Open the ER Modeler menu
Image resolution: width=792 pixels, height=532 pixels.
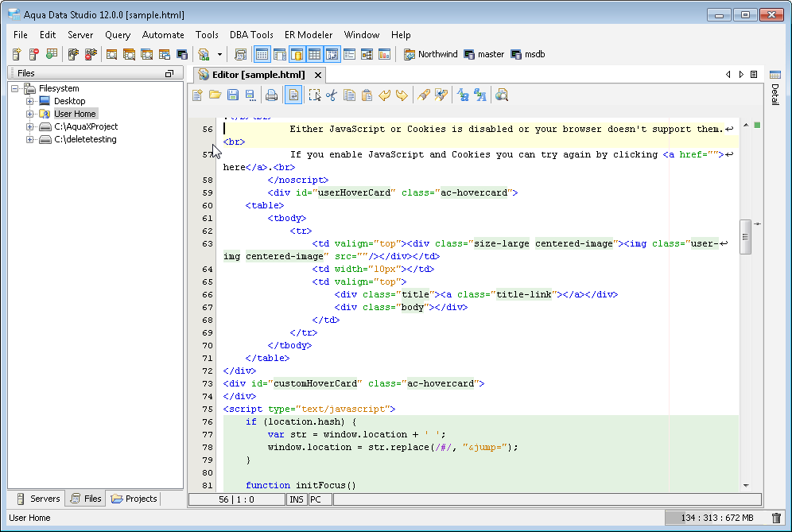[x=309, y=35]
